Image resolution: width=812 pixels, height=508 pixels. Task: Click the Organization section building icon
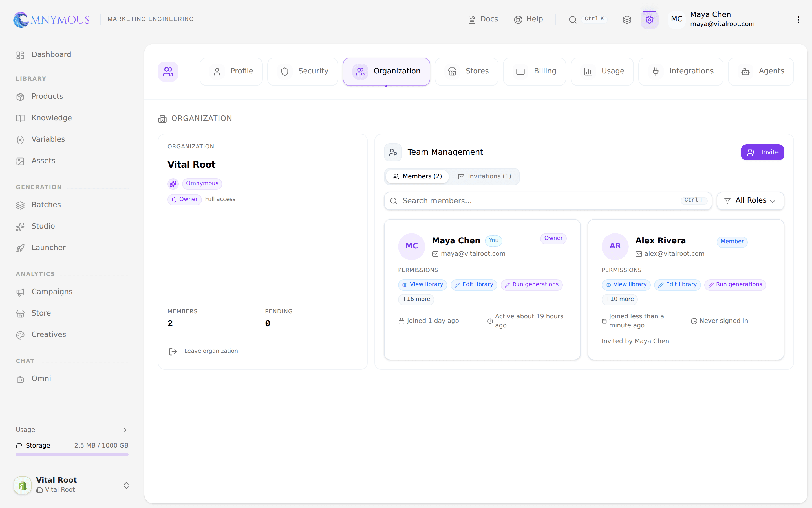coord(162,119)
